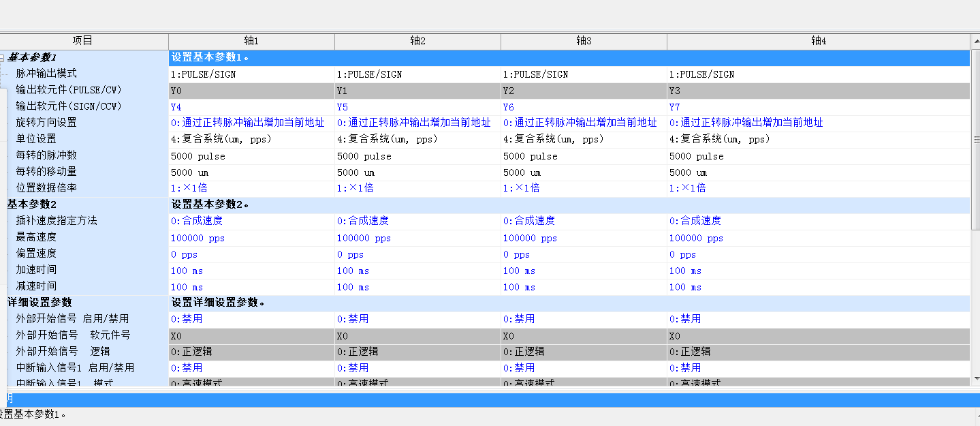Open 脉冲输出模式 dropdown for 轴1
The width and height of the screenshot is (980, 426).
(x=251, y=74)
